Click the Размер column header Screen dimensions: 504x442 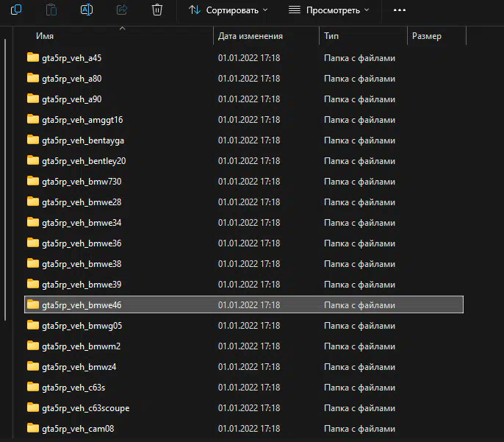click(427, 36)
